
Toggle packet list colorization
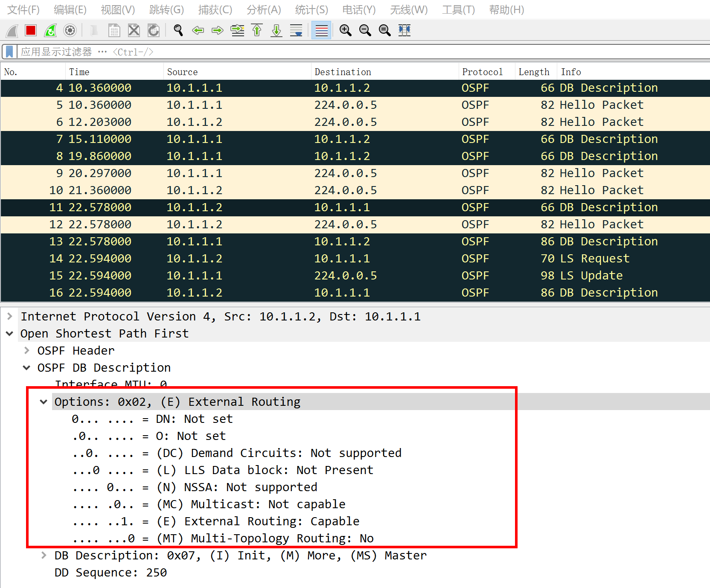pyautogui.click(x=321, y=30)
